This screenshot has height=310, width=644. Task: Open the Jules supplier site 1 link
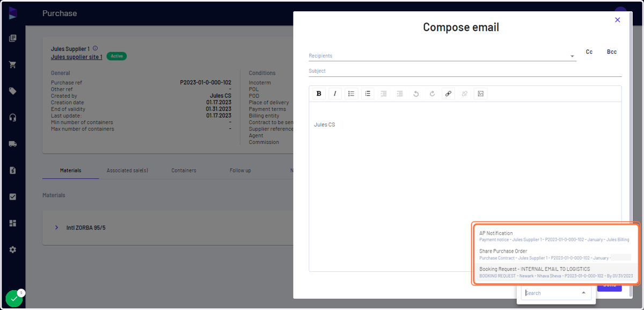point(77,57)
